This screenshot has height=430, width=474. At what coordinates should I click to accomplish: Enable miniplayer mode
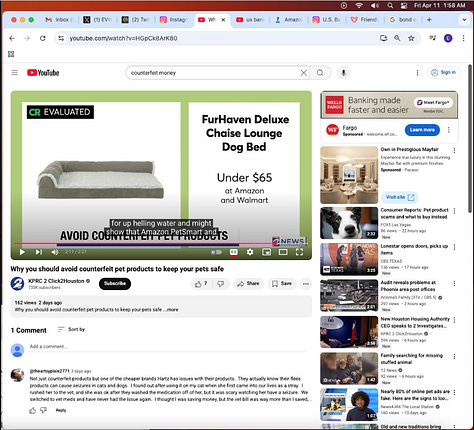(266, 252)
